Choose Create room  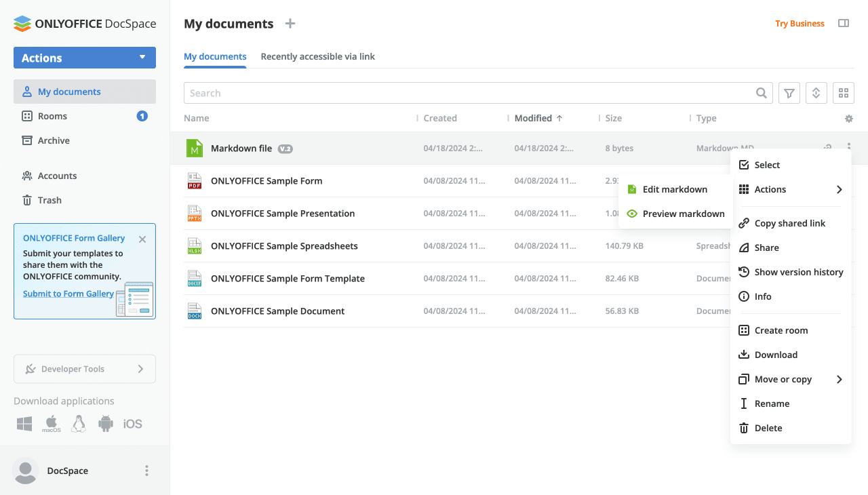pos(791,330)
